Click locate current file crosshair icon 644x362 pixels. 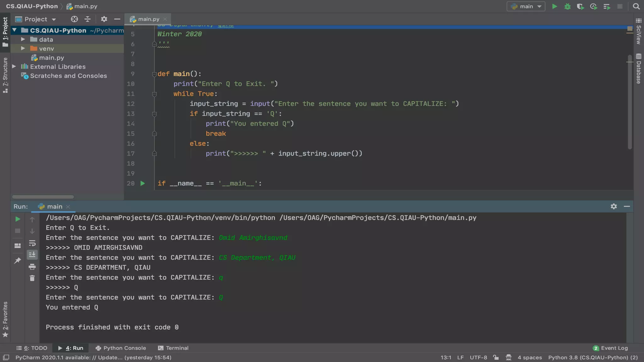(x=74, y=19)
